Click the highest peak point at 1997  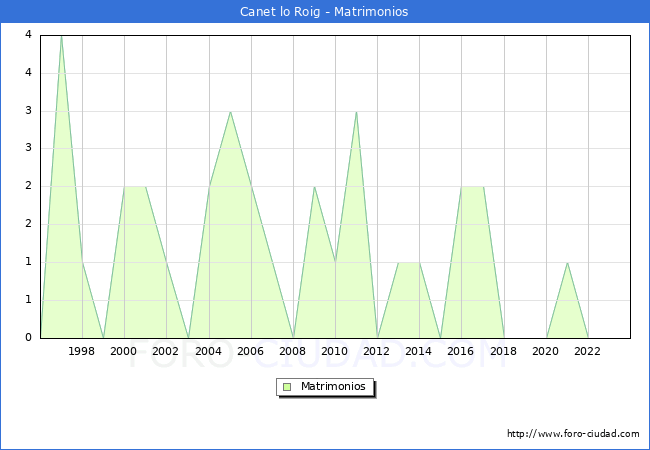[61, 36]
